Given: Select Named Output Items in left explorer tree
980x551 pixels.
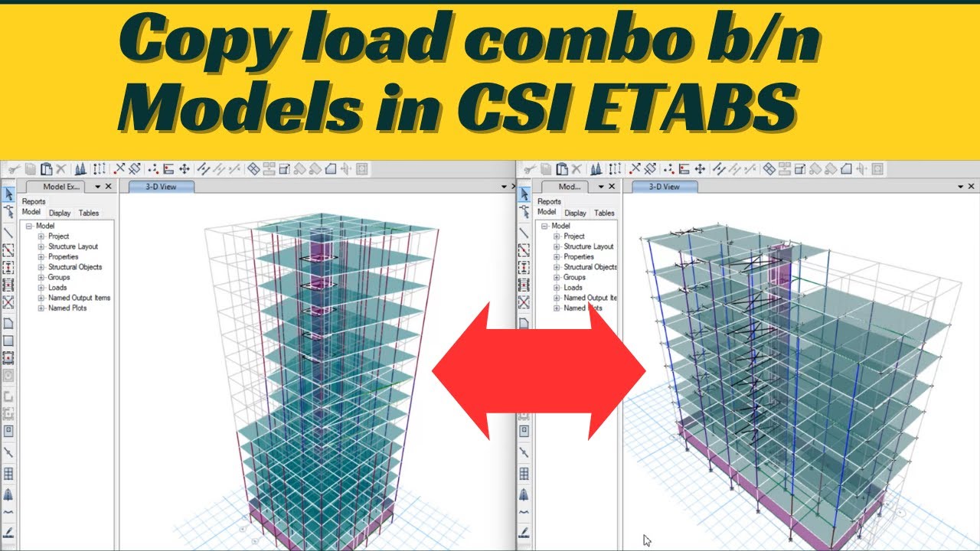Looking at the screenshot, I should pyautogui.click(x=80, y=298).
